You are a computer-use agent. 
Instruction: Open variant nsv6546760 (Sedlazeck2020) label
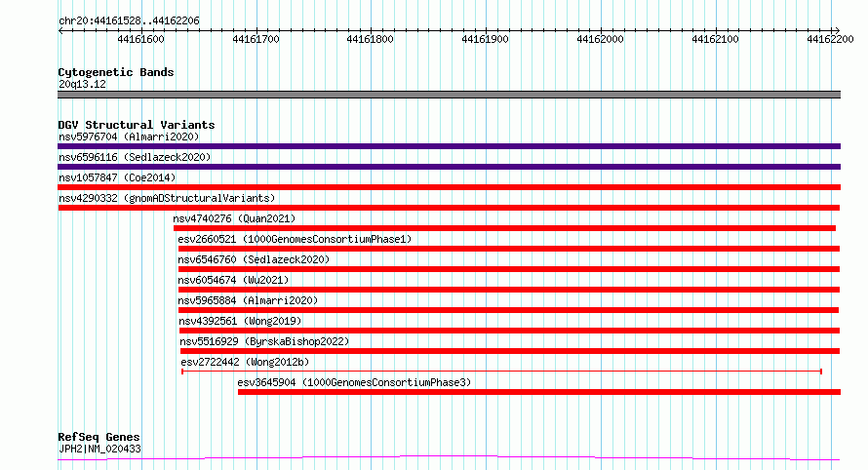point(254,259)
